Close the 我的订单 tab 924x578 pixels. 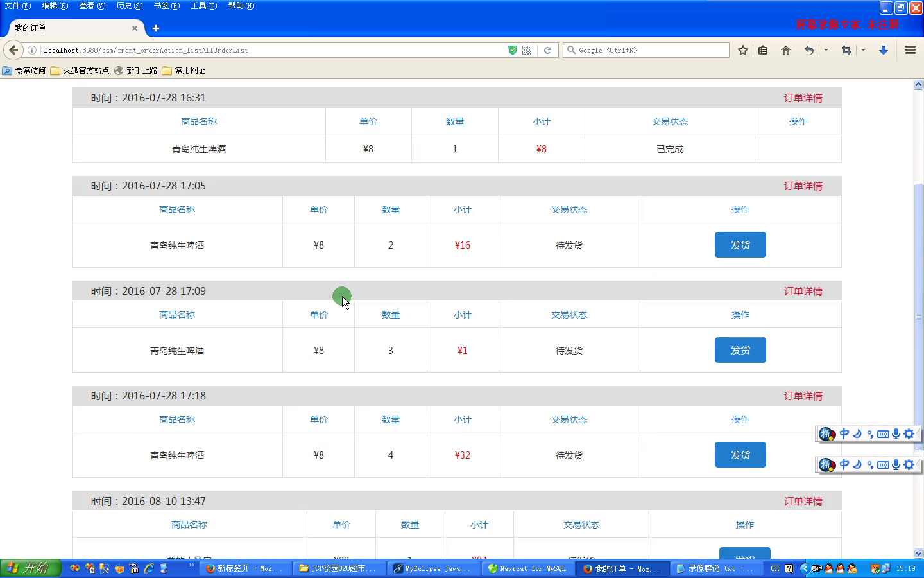pyautogui.click(x=135, y=28)
